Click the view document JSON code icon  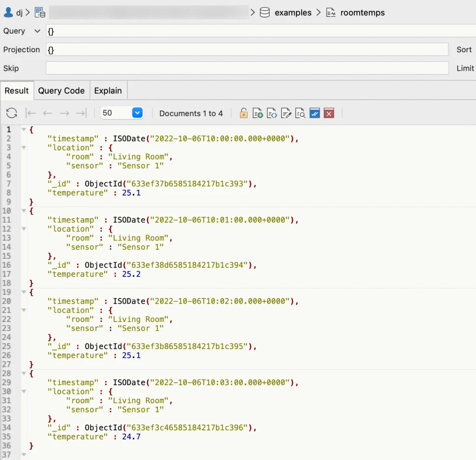coord(271,113)
